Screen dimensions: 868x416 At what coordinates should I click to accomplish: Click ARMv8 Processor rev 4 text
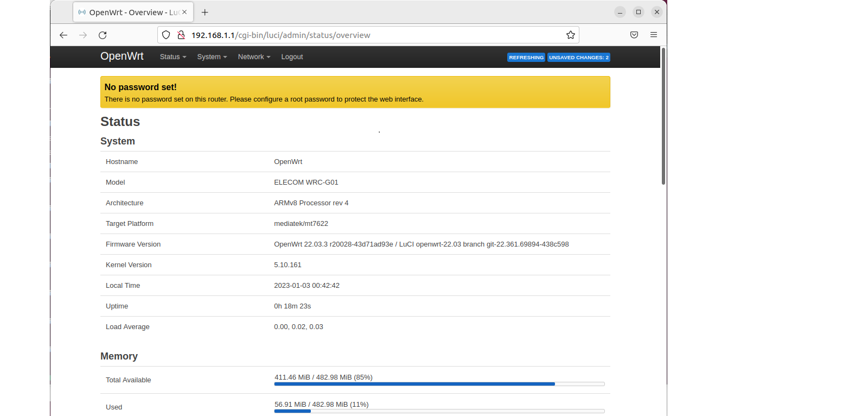pyautogui.click(x=311, y=203)
